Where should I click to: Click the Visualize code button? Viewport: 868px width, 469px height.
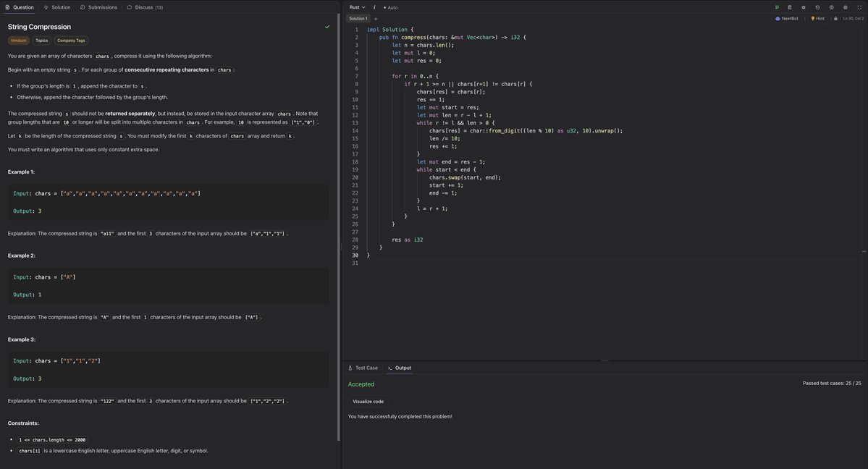368,402
